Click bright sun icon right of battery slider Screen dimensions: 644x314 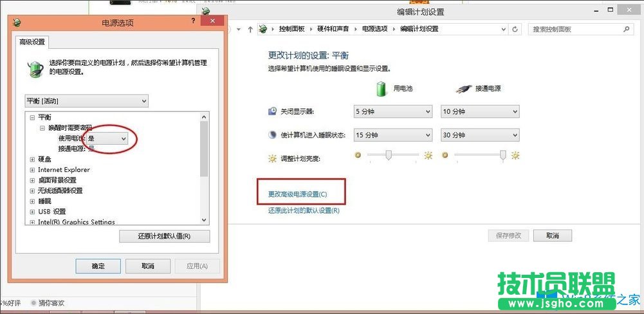(x=428, y=155)
